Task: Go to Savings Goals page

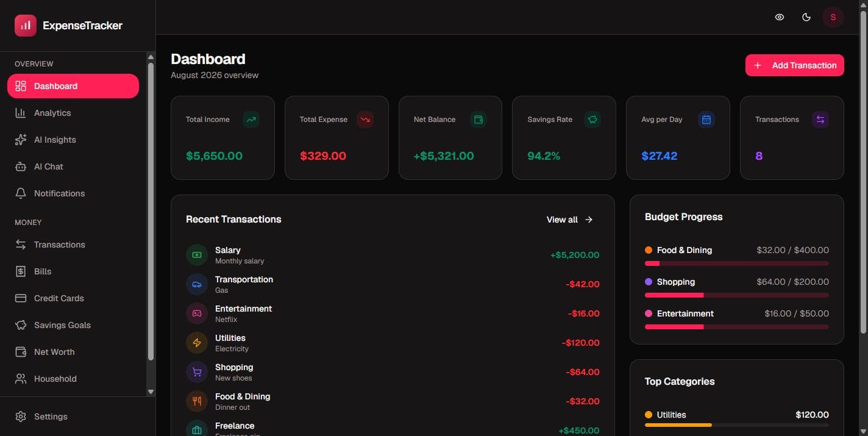Action: pyautogui.click(x=73, y=325)
